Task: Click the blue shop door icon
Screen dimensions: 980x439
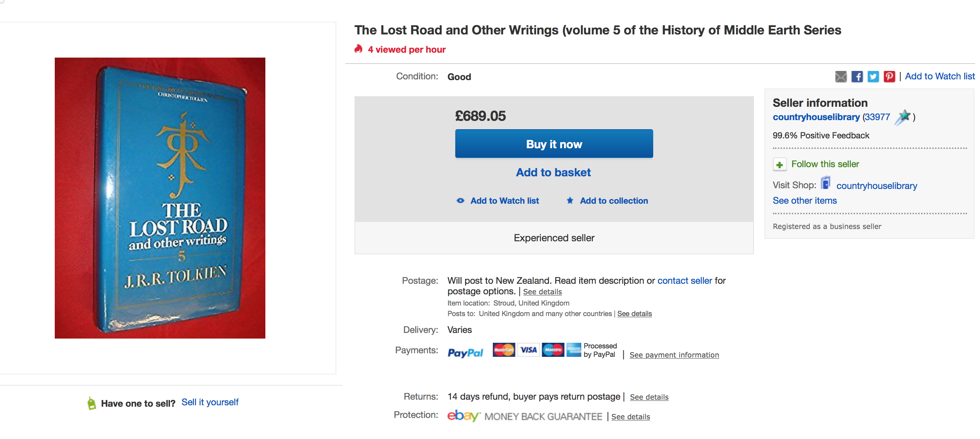Action: pyautogui.click(x=825, y=183)
